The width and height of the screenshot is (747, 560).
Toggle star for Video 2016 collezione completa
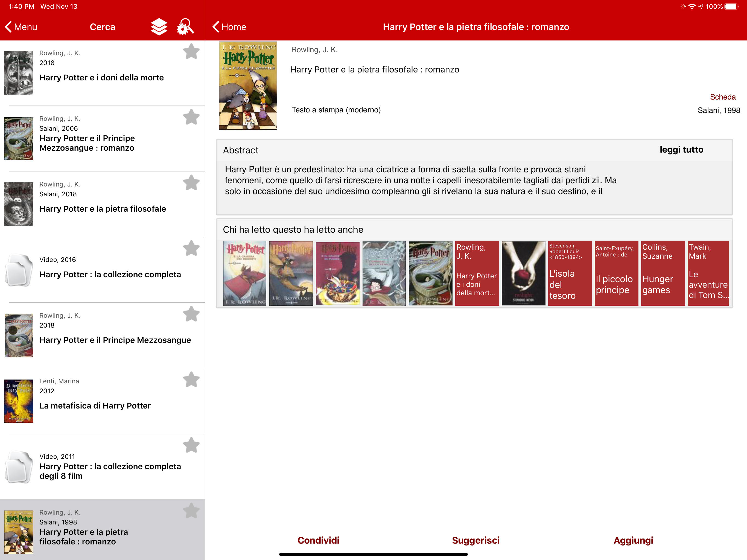click(191, 248)
